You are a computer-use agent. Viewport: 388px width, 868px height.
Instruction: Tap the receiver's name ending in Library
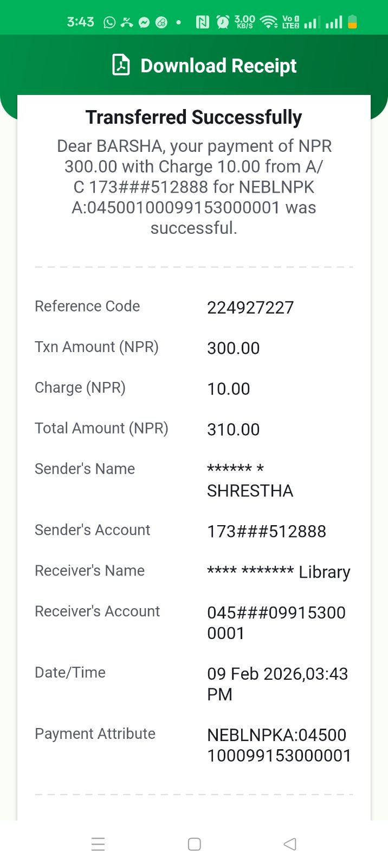tap(279, 572)
